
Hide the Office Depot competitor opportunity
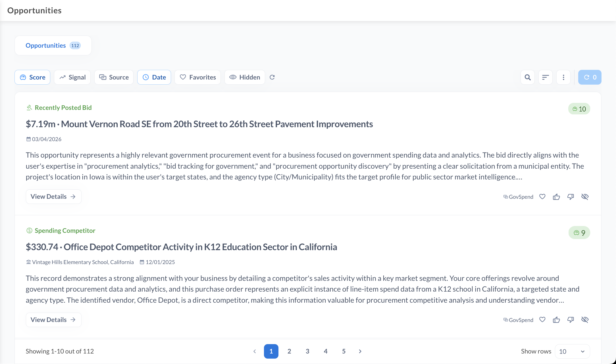point(585,320)
